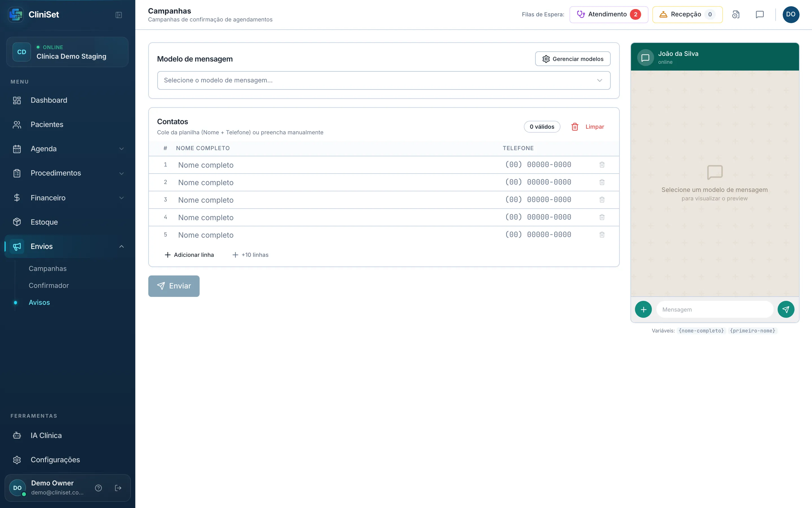Click the 0 válidos badge
The height and width of the screenshot is (508, 812).
click(542, 127)
